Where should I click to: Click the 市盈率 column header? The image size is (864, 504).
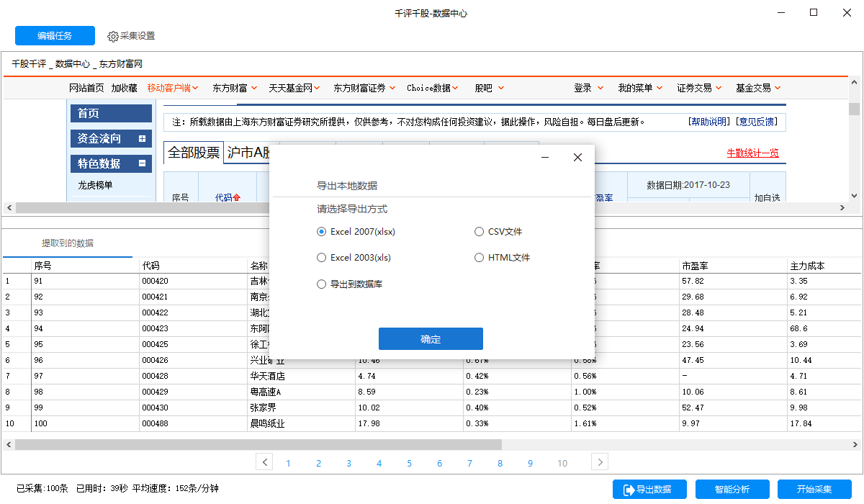734,266
